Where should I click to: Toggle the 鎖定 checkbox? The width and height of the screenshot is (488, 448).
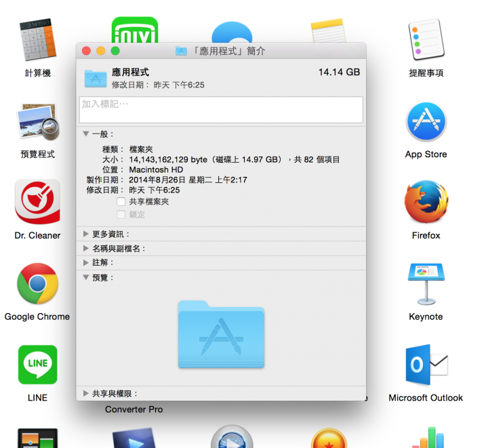[x=121, y=215]
